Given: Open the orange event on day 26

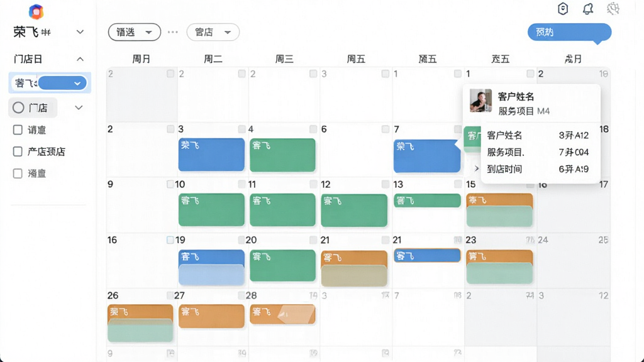Looking at the screenshot, I should 140,312.
